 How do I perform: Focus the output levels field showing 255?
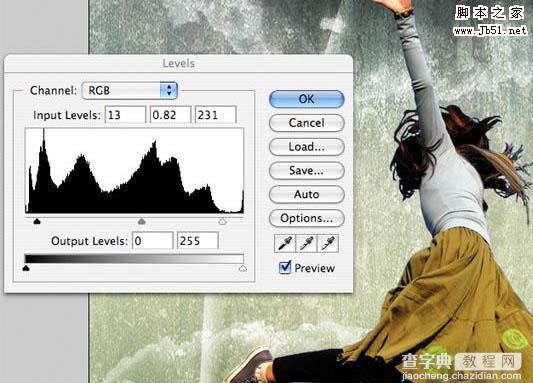[x=198, y=241]
